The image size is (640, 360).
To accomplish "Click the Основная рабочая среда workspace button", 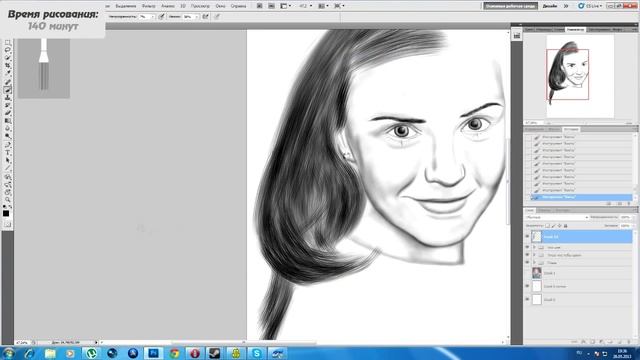I will click(x=511, y=6).
